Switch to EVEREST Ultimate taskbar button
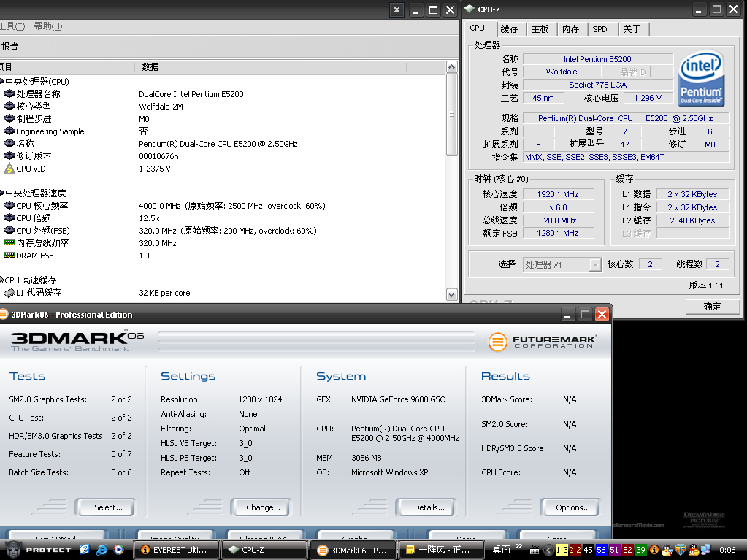Image resolution: width=747 pixels, height=560 pixels. tap(176, 550)
